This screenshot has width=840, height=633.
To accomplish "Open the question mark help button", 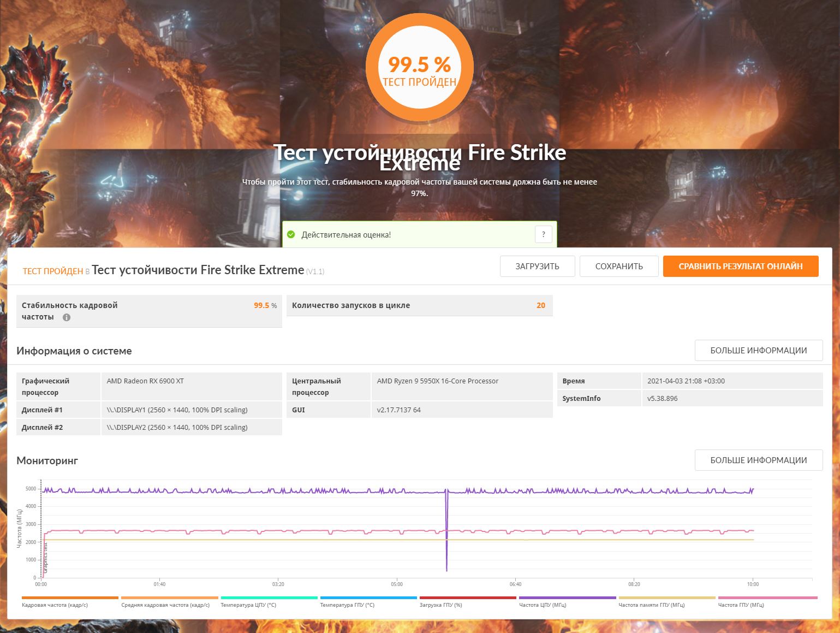I will pyautogui.click(x=543, y=235).
